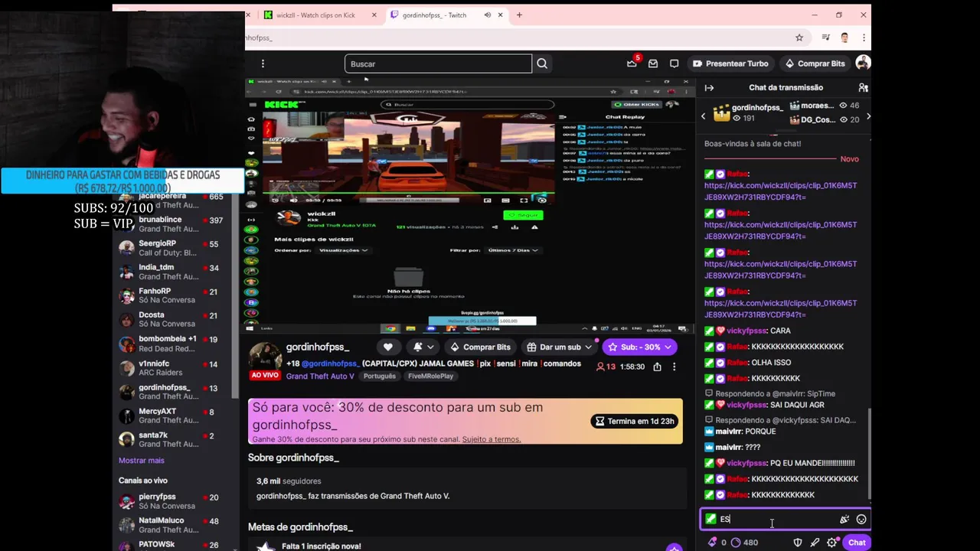Open a new browser tab
This screenshot has width=980, height=551.
(x=519, y=15)
